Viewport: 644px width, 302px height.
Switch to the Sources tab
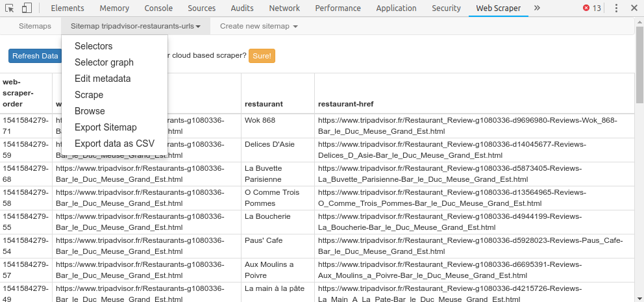(x=202, y=8)
